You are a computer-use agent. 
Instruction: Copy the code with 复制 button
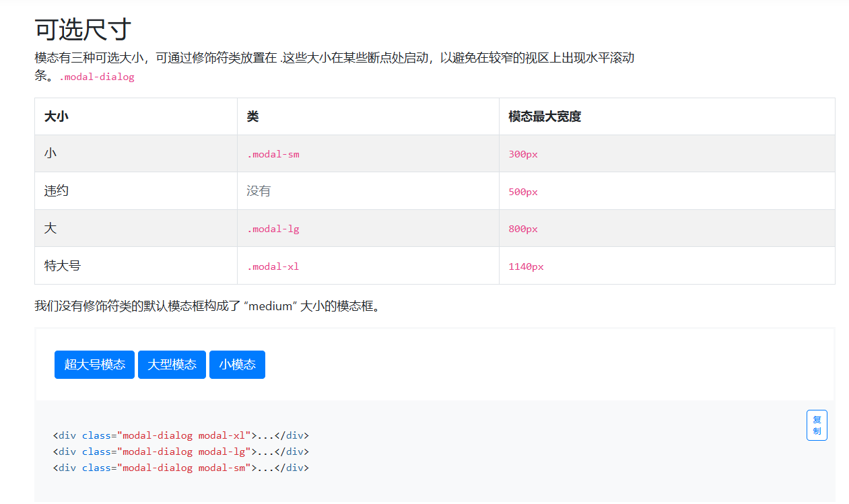pos(816,425)
